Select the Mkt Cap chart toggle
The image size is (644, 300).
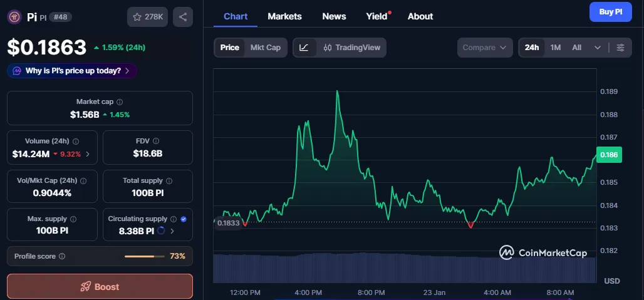click(266, 48)
